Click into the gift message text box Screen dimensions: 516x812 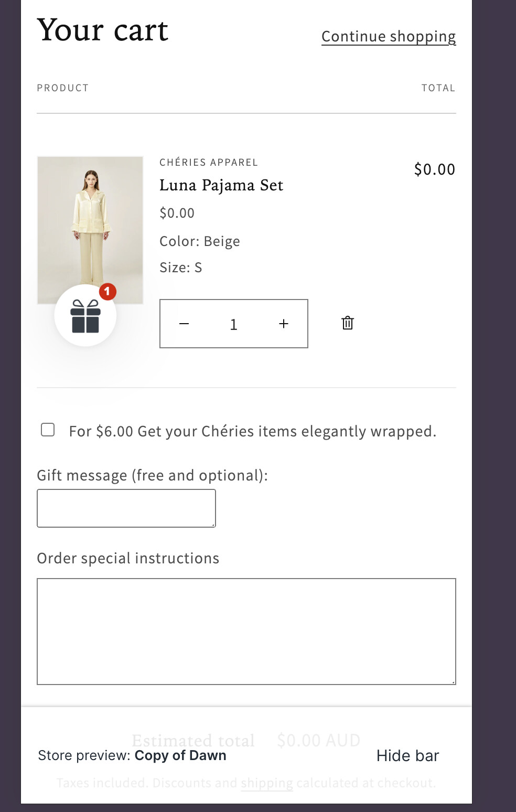click(x=126, y=508)
